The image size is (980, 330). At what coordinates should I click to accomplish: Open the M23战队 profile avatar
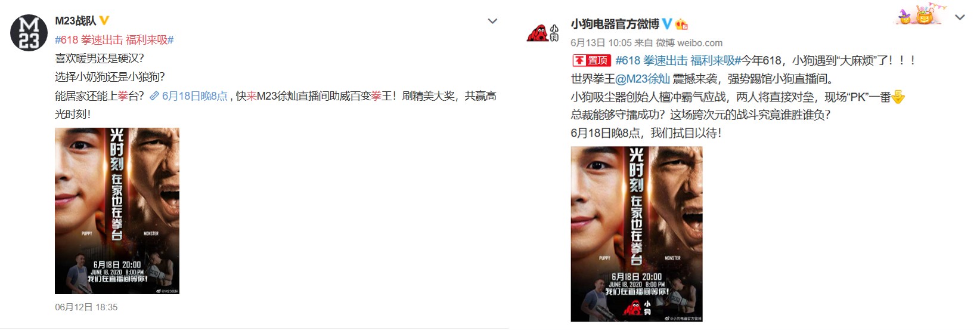click(29, 33)
